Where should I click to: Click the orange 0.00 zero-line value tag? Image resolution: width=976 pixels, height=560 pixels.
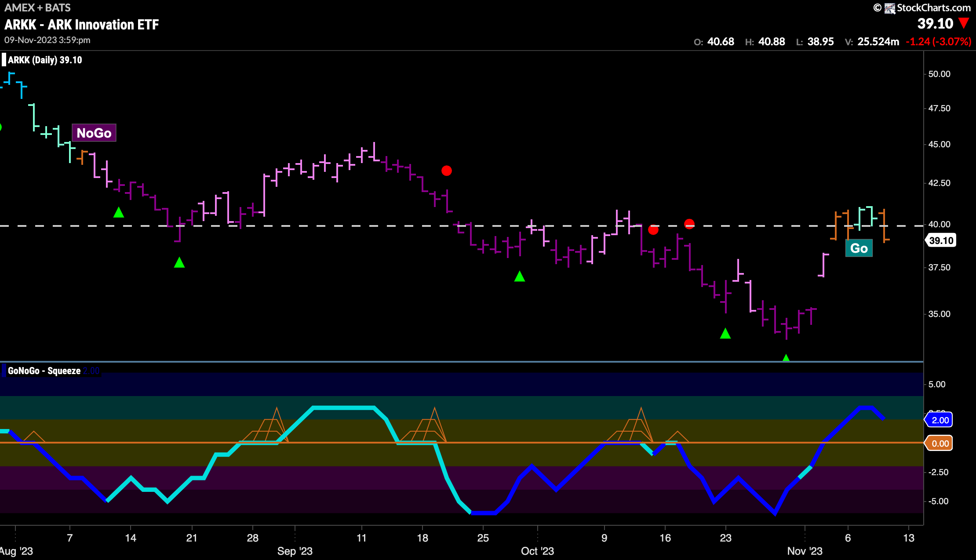tap(939, 443)
